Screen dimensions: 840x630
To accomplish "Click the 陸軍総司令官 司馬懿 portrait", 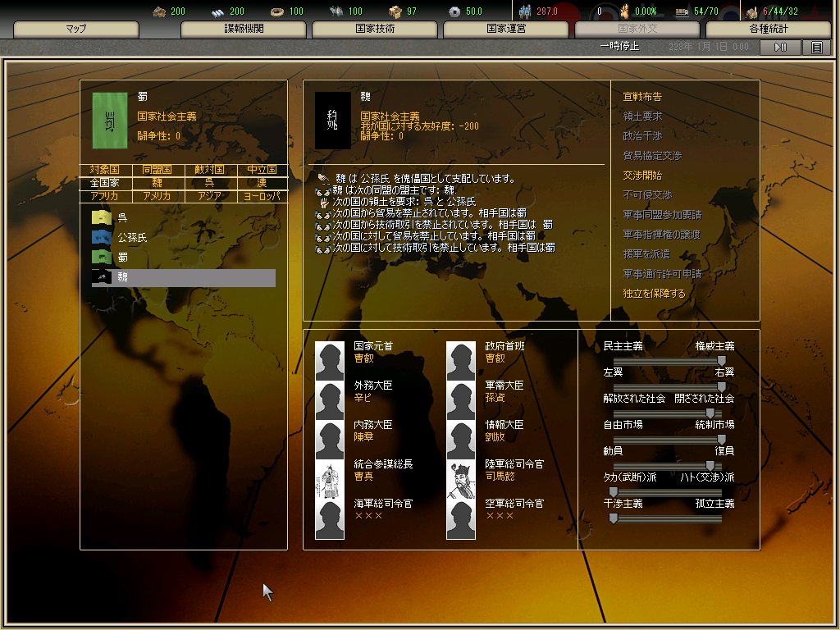I will 461,480.
